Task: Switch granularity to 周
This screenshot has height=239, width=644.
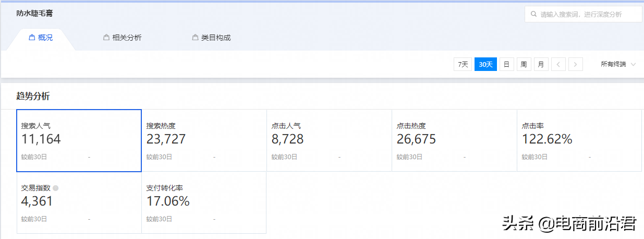Action: 524,64
